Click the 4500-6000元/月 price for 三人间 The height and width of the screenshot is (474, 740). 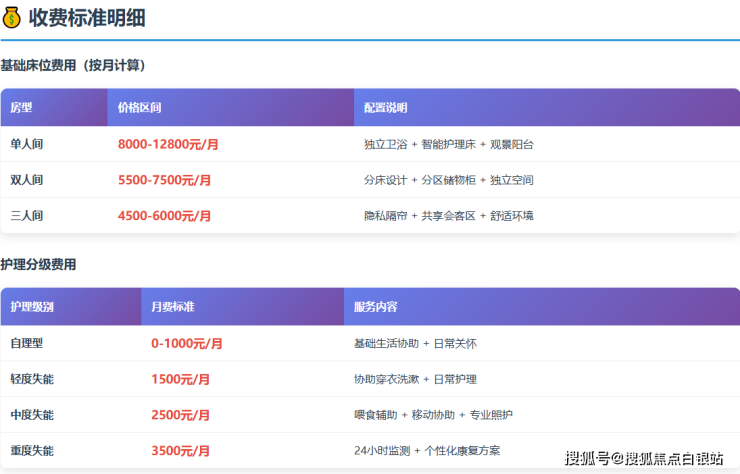pos(164,216)
